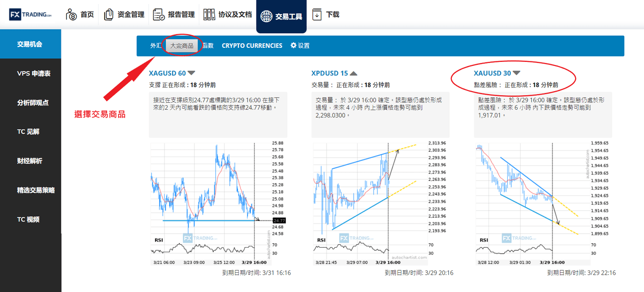644x292 pixels.
Task: Click the 下载 download icon
Action: tap(317, 15)
